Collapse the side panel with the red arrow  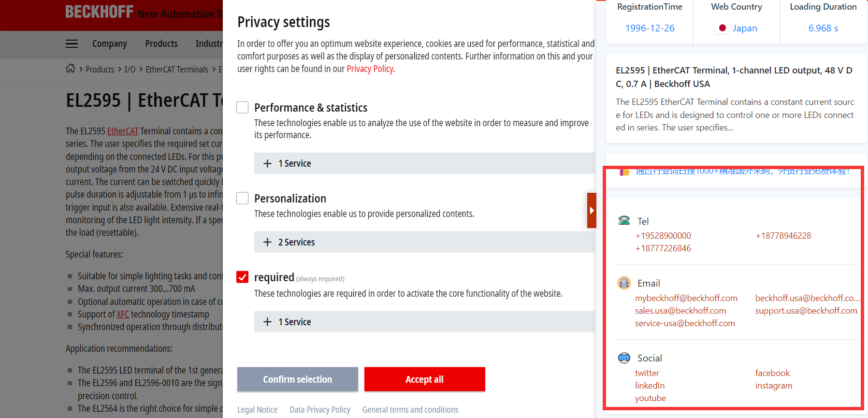coord(592,210)
